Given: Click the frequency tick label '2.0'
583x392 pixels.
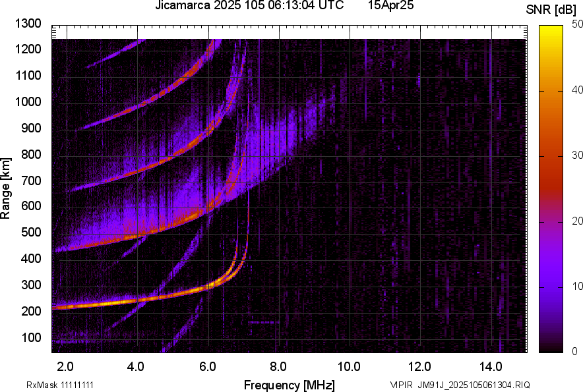Looking at the screenshot, I should 65,367.
